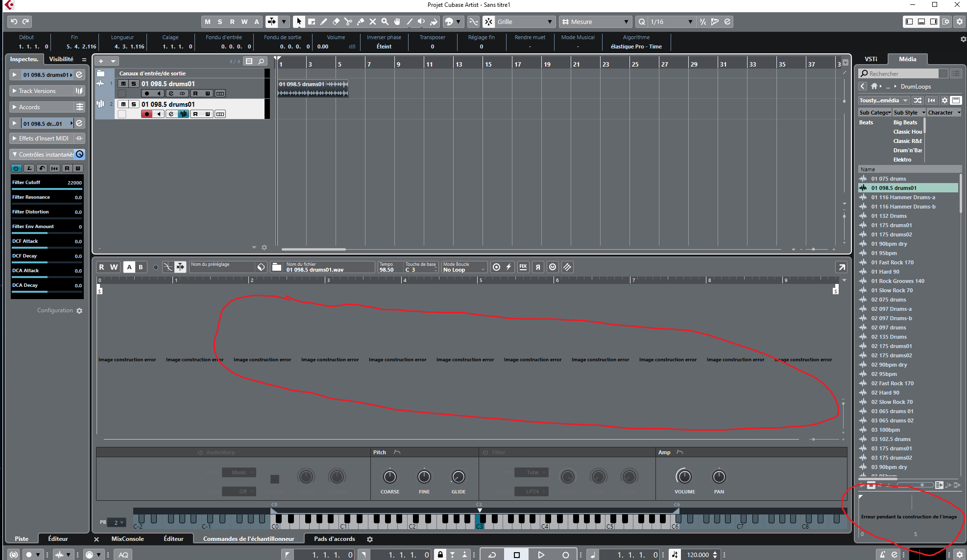Select the hand Comp tool
Screen dimensions: 967x560
[x=397, y=22]
